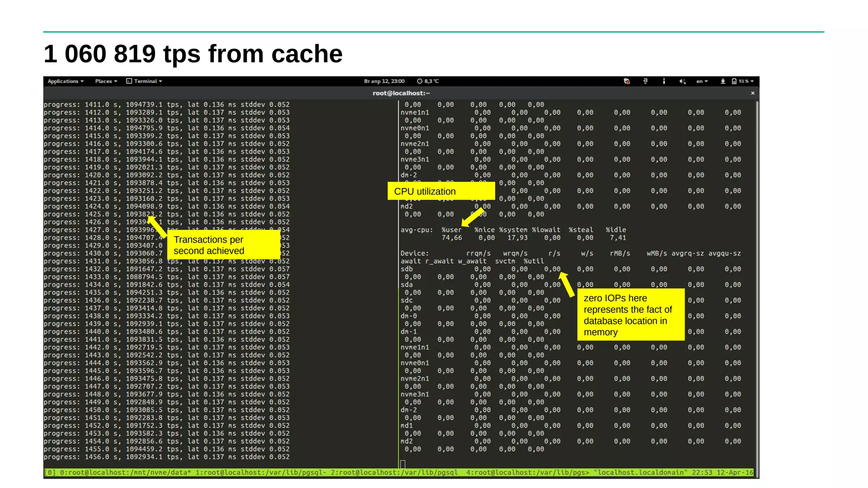Click the terminal cursor block in right pane
The image size is (868, 488).
tap(403, 465)
